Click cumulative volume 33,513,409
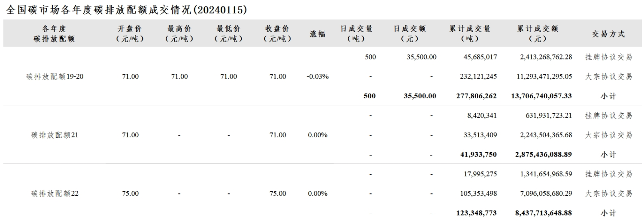Viewport: 644px width, 221px height. tap(480, 135)
